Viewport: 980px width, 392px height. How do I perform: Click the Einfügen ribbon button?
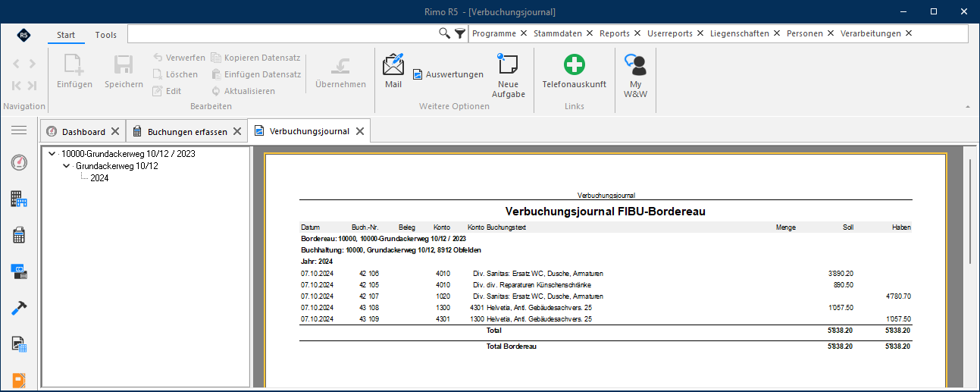[x=74, y=72]
